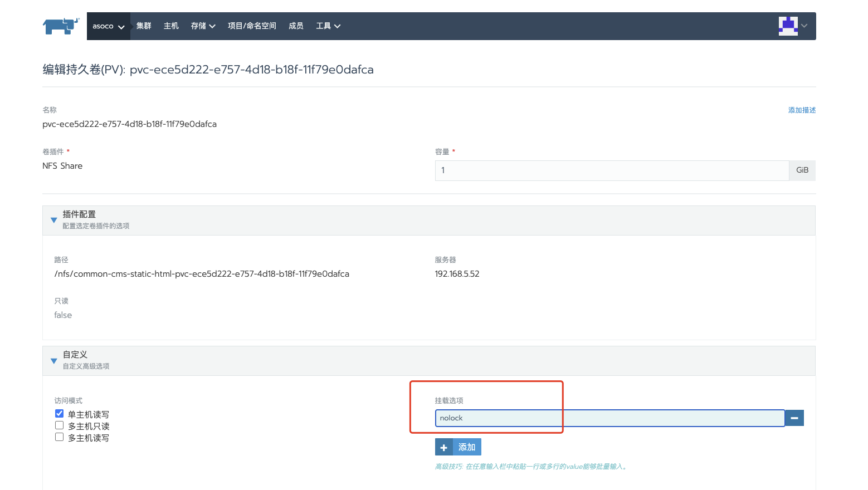Expand the 存储 dropdown menu
The width and height of the screenshot is (868, 490).
click(203, 26)
